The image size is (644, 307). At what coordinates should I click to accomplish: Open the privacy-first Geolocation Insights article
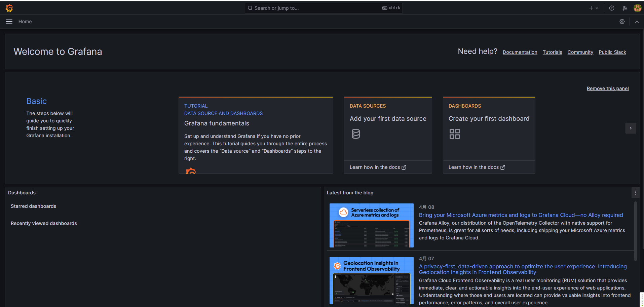[523, 269]
